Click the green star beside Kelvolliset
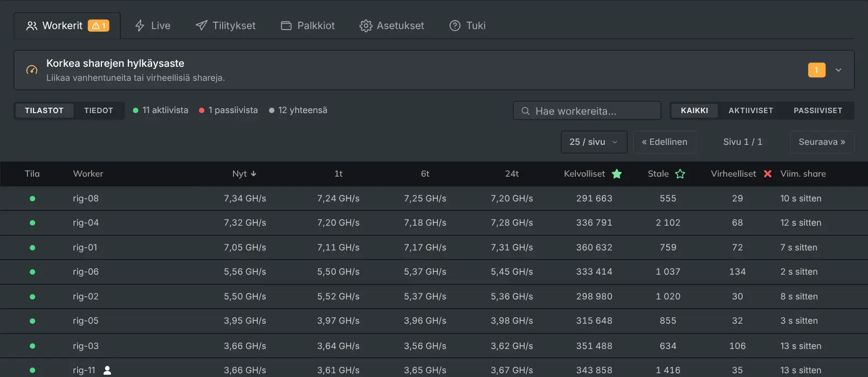Screen dimensions: 868x377 click(617, 173)
